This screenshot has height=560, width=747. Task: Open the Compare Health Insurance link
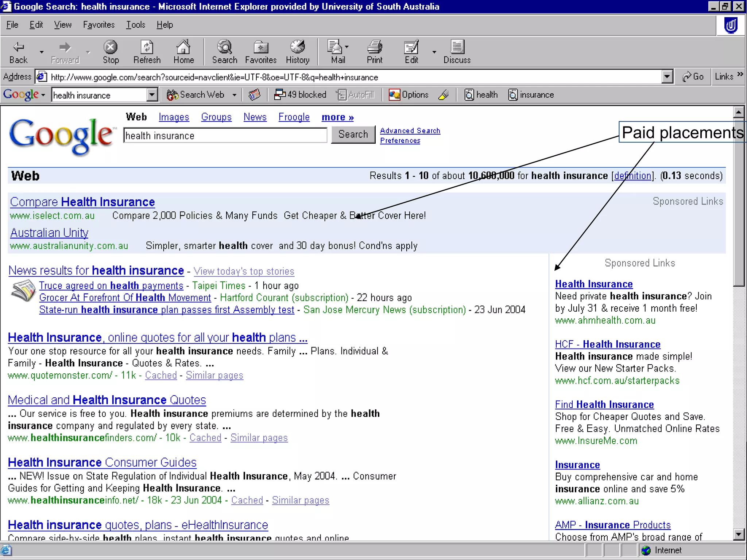pyautogui.click(x=82, y=202)
